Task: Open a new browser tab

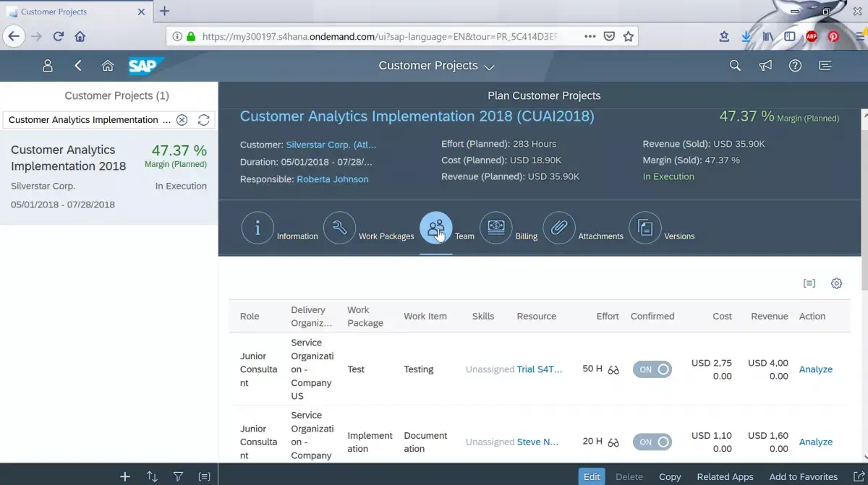Action: [165, 11]
